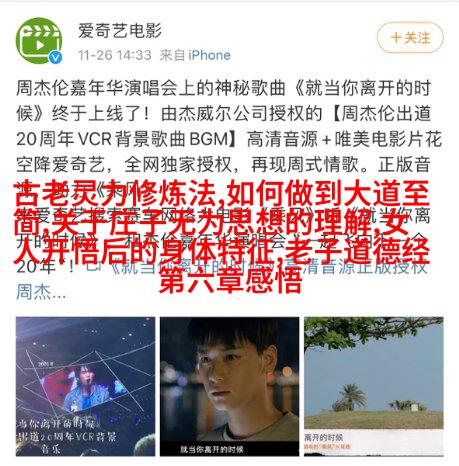Open the concert stage thumbnail image

85,386
